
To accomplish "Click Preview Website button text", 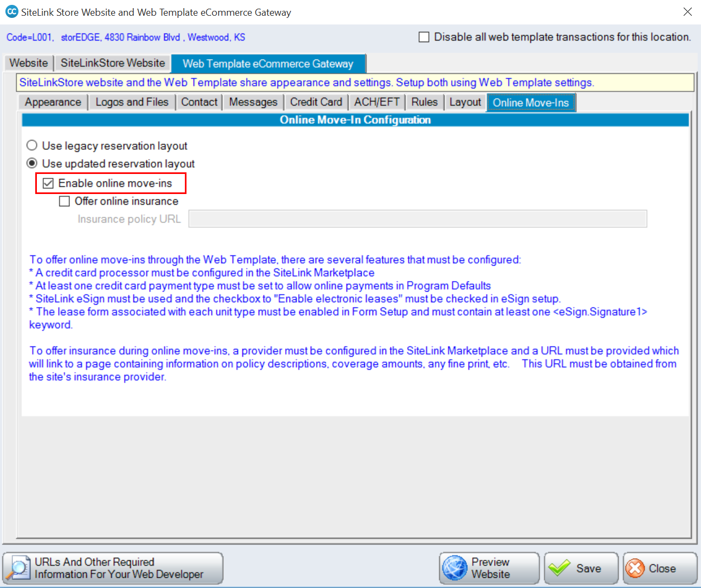I will pos(491,568).
